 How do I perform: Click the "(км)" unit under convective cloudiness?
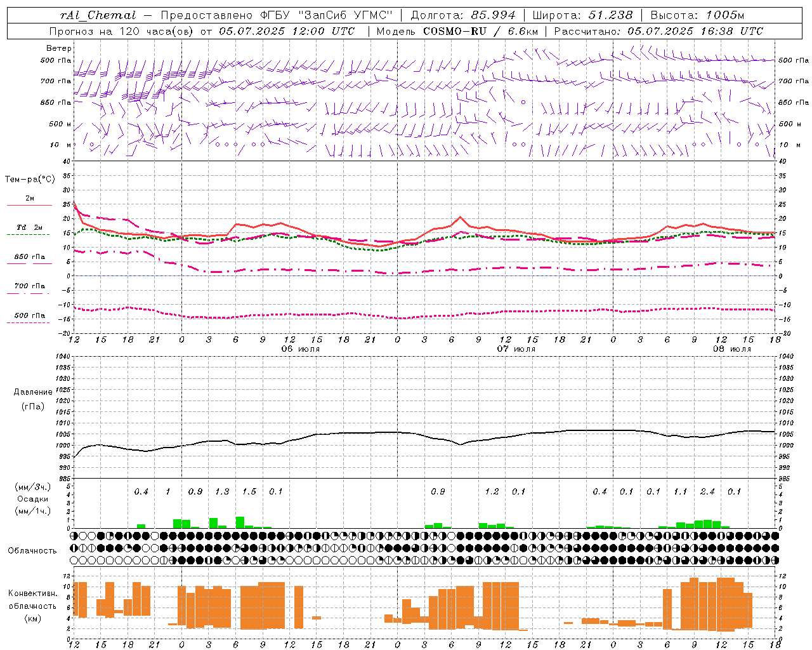tap(33, 618)
